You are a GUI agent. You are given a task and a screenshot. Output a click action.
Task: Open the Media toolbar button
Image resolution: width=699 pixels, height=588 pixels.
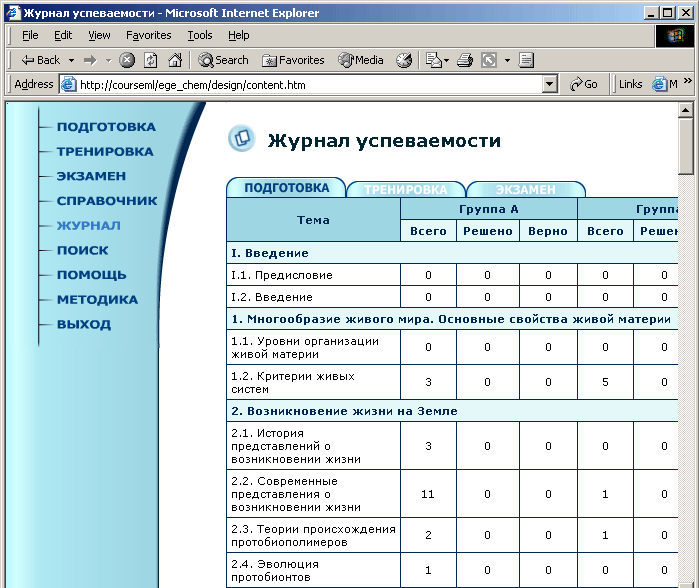[361, 60]
